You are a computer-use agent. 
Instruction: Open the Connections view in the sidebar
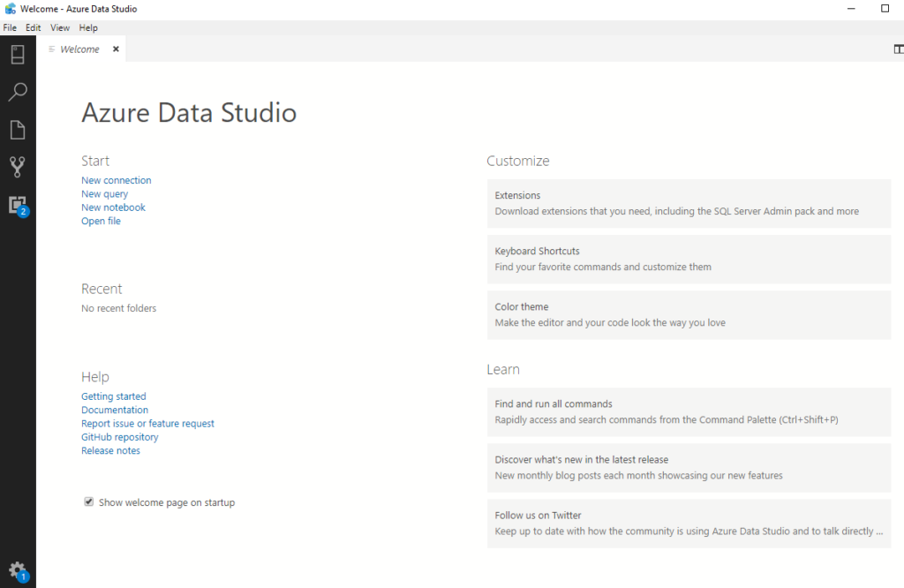18,55
